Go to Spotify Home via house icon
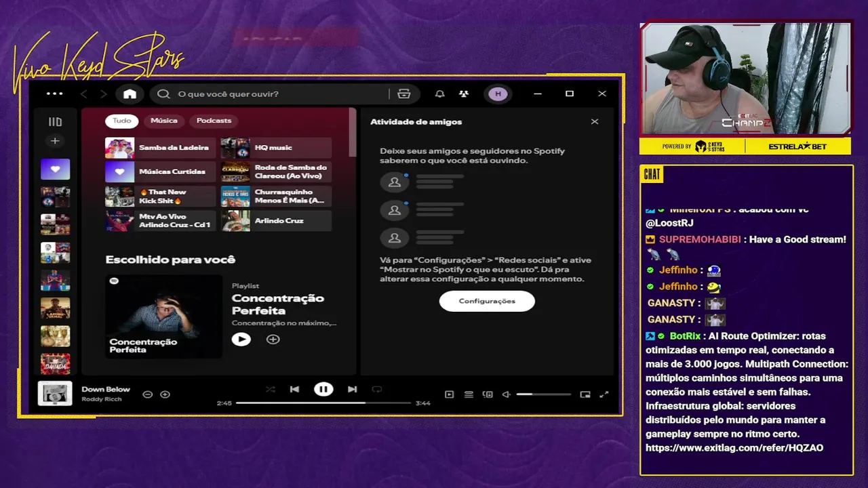The height and width of the screenshot is (488, 868). pos(130,94)
